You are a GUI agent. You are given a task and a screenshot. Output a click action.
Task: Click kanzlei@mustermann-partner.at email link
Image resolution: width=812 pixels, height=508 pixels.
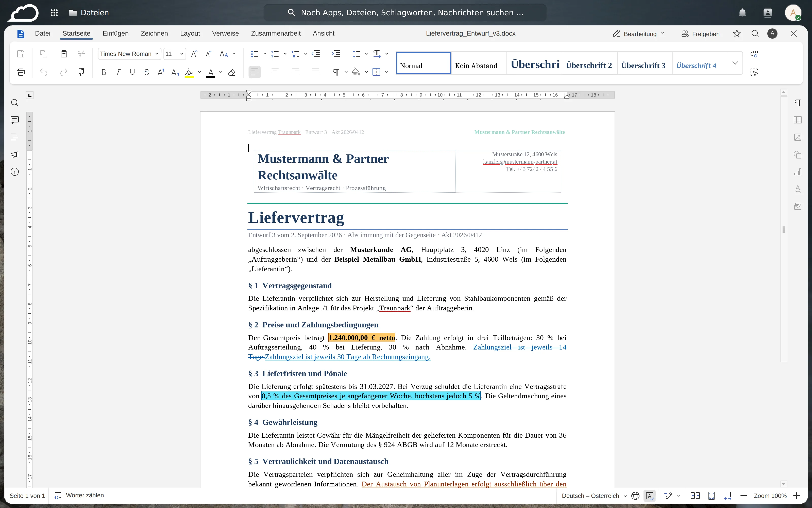(520, 162)
